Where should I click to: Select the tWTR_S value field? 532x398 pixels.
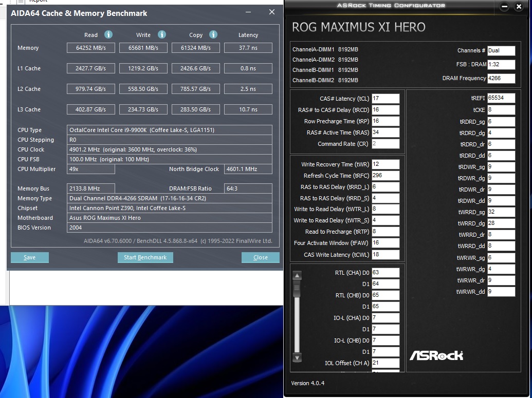[386, 220]
